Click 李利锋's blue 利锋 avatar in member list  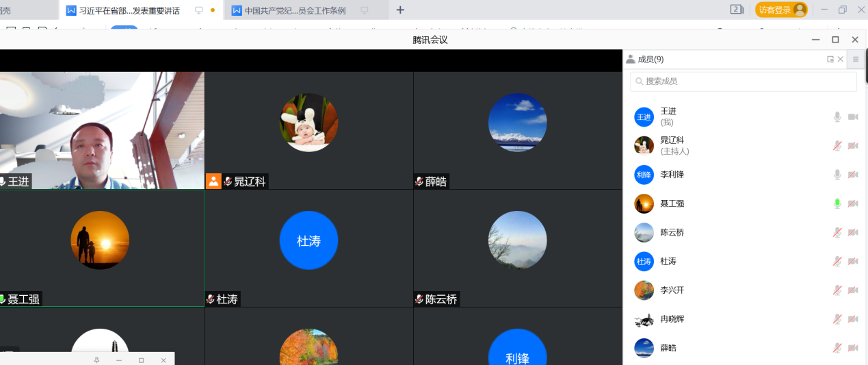tap(644, 175)
